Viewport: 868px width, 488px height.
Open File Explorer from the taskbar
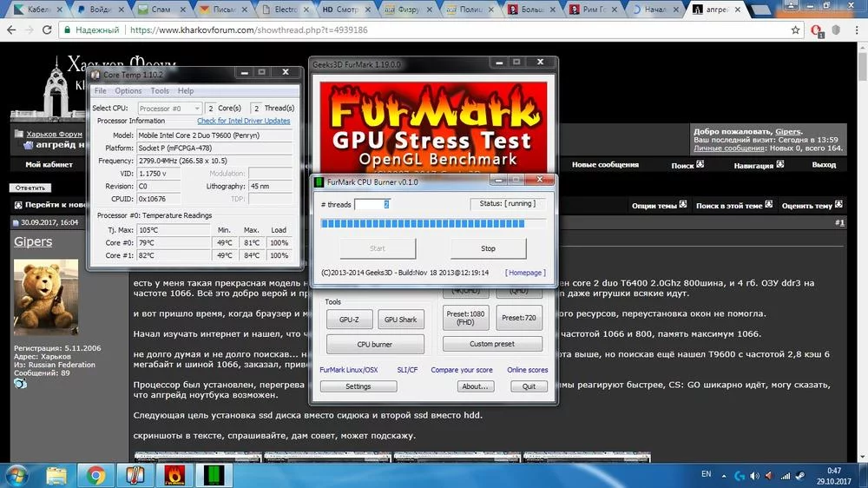click(56, 475)
